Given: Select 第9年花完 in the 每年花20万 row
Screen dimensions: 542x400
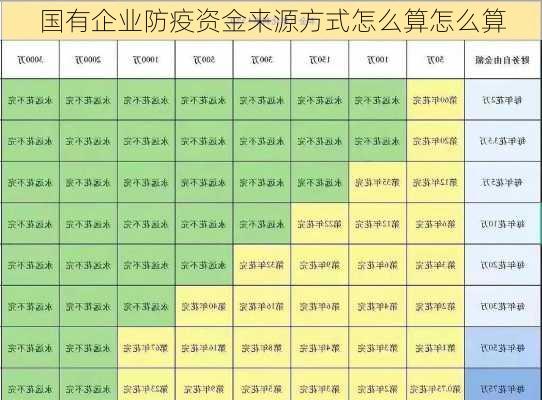Looking at the screenshot, I should (x=320, y=265).
